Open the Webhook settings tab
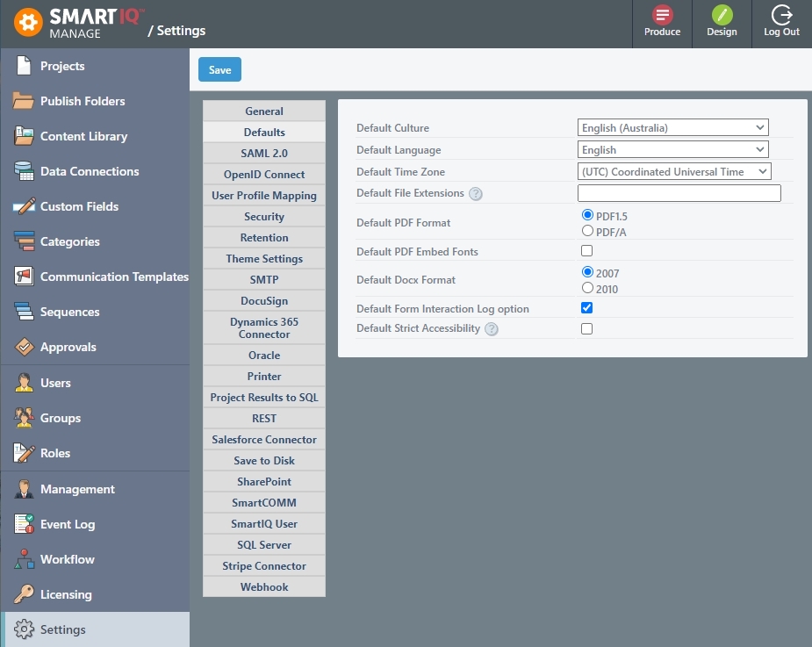812x647 pixels. (x=264, y=587)
